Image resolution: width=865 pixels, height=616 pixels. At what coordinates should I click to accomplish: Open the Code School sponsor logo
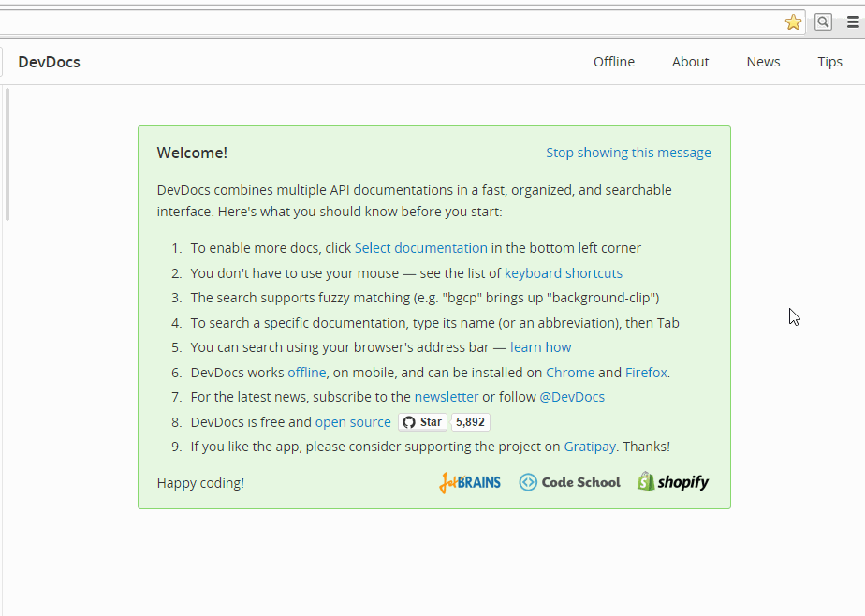coord(570,482)
